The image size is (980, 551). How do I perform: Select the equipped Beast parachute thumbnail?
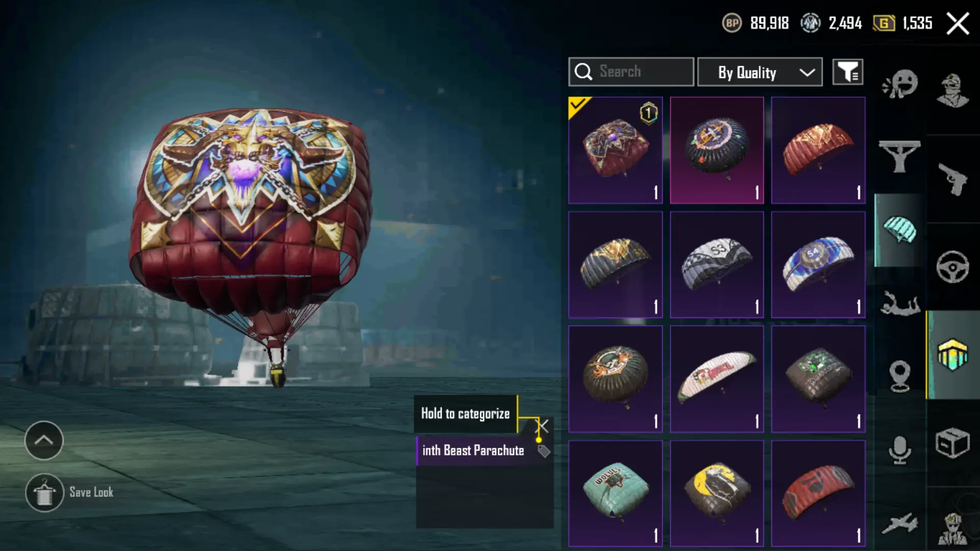616,150
